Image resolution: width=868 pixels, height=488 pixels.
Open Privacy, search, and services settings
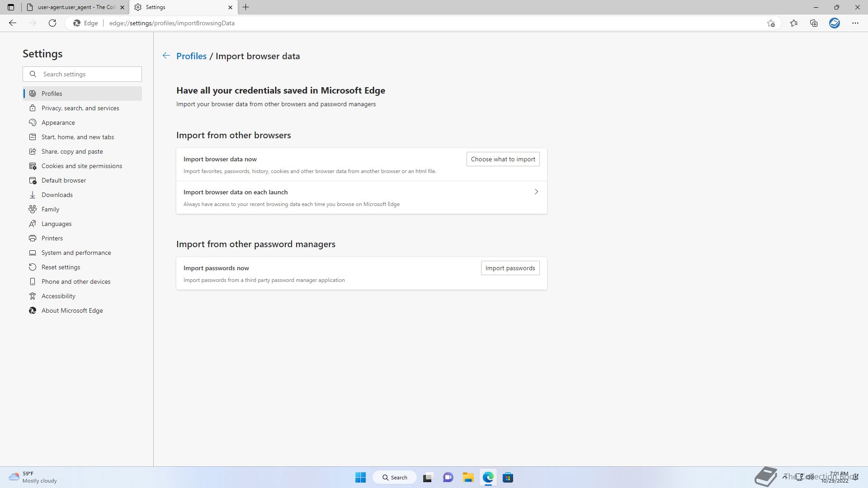pyautogui.click(x=82, y=108)
